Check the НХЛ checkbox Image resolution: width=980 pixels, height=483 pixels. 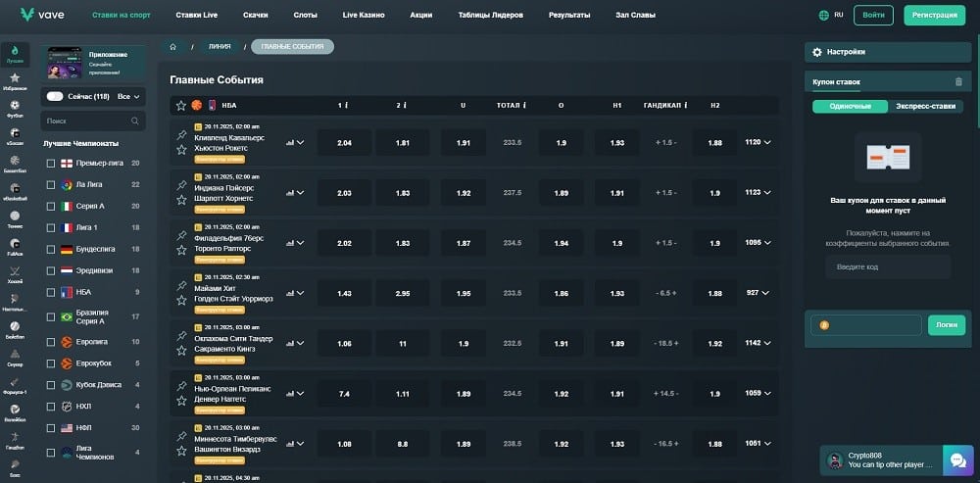coord(51,407)
